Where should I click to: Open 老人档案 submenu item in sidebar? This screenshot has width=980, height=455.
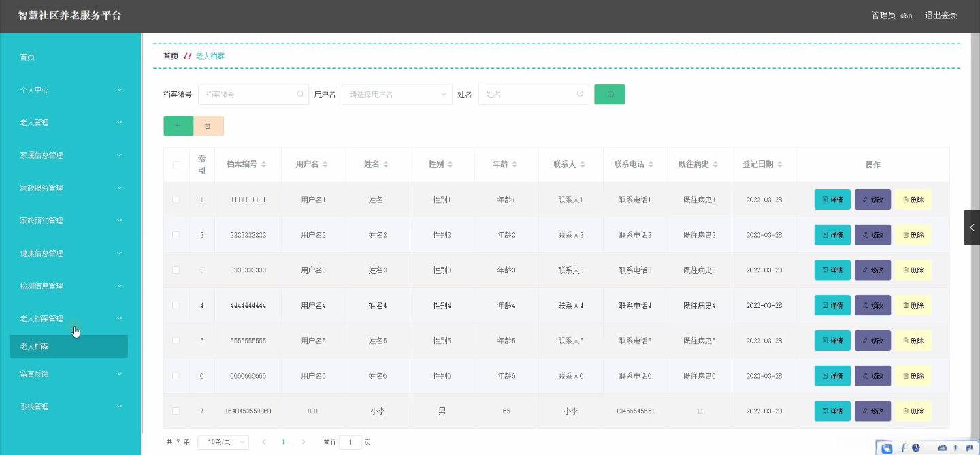(69, 346)
